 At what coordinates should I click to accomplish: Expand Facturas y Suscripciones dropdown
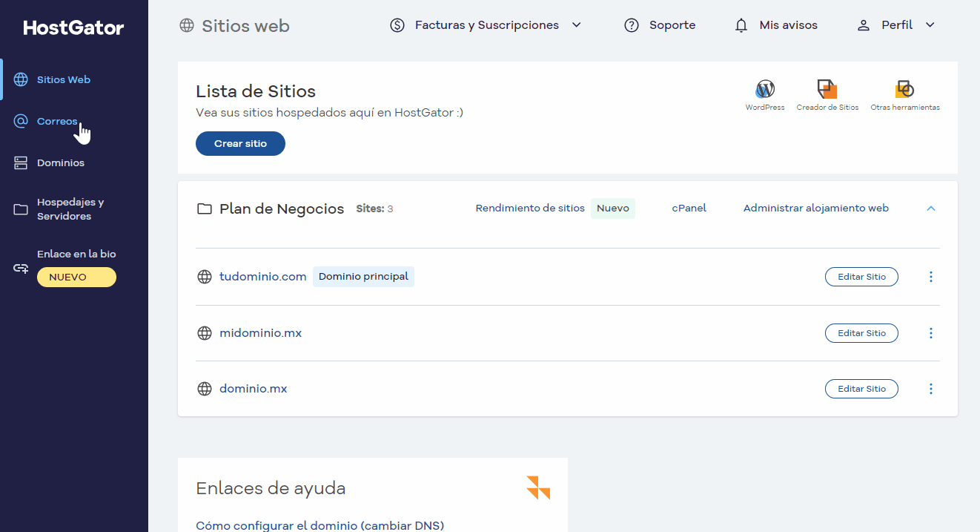pyautogui.click(x=486, y=25)
